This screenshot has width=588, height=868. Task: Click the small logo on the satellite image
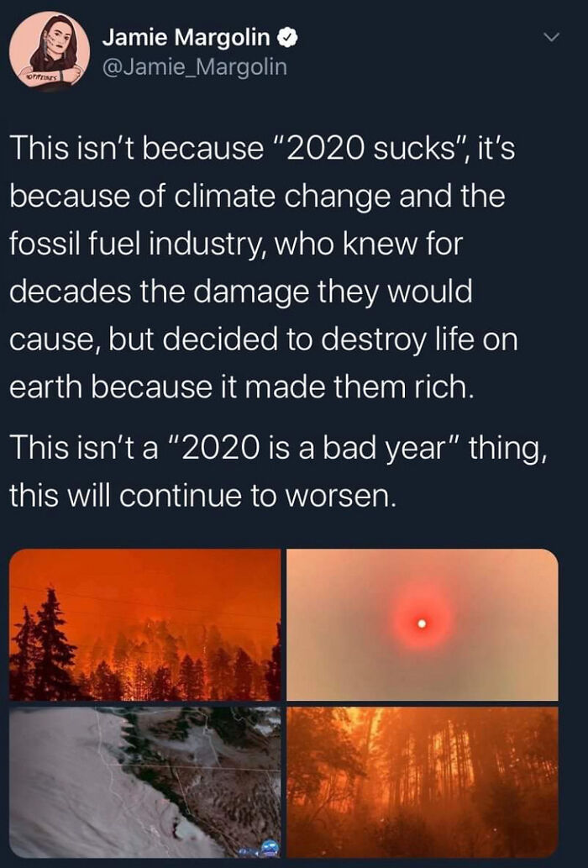(269, 847)
